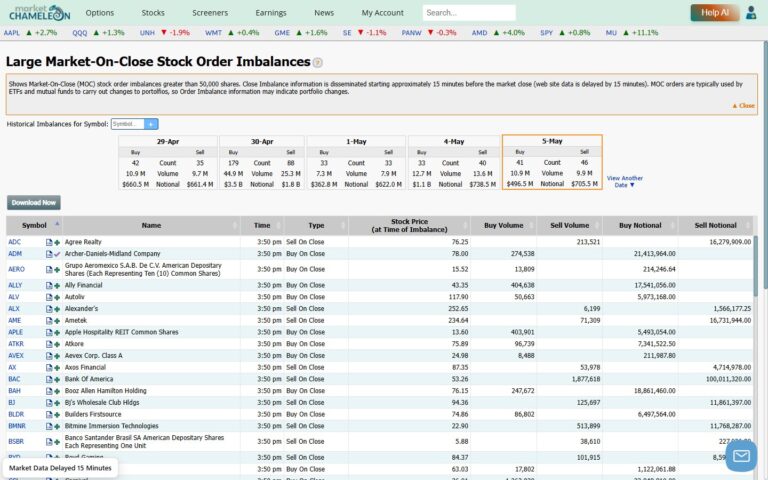Sort table by Symbol column
Image resolution: width=768 pixels, height=480 pixels.
coord(34,225)
